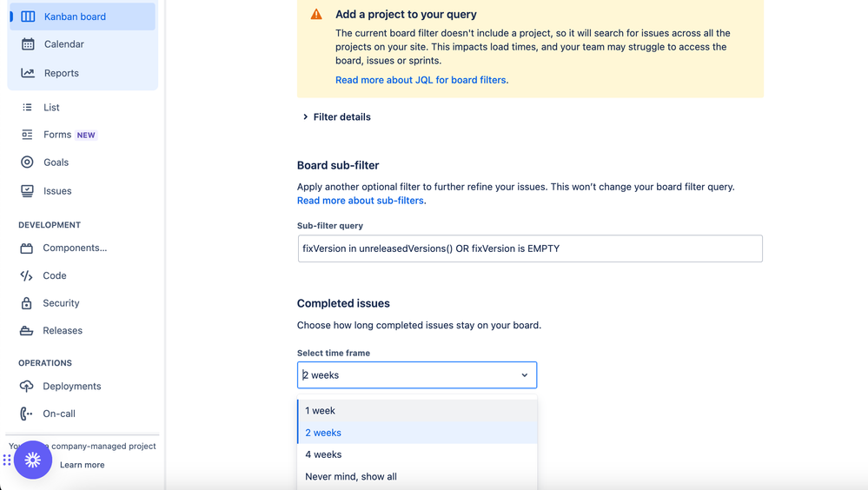Click the Goals target icon

(x=27, y=162)
